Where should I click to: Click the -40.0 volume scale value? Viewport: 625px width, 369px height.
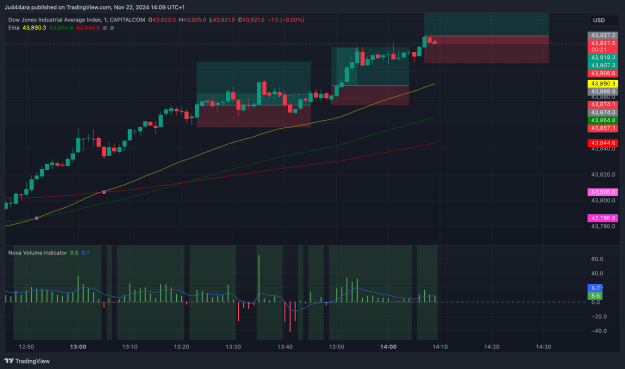(x=599, y=331)
